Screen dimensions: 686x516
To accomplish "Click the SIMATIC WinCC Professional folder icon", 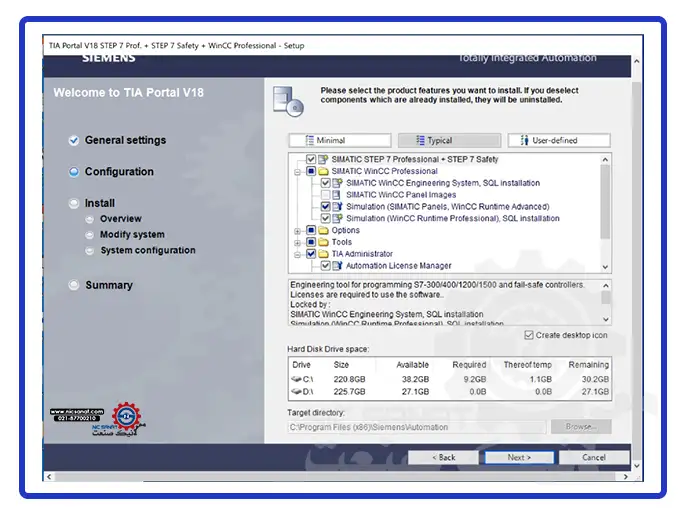I will click(x=323, y=171).
